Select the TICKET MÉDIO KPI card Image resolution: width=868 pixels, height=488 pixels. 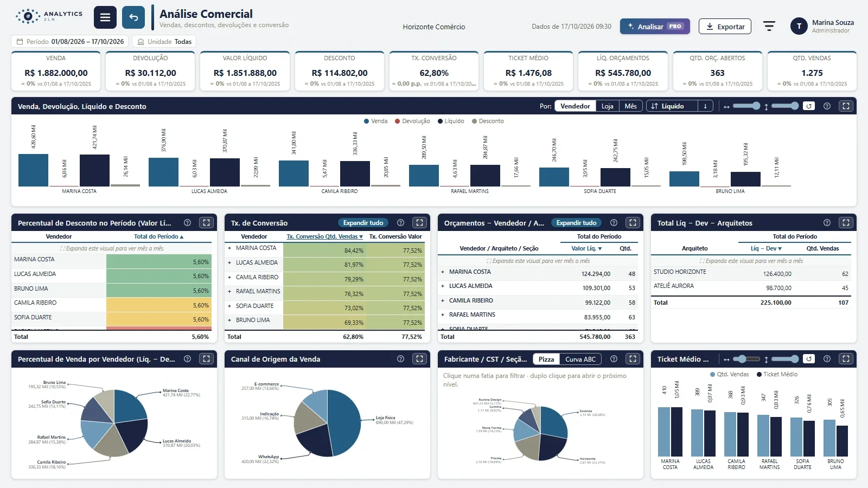pyautogui.click(x=528, y=71)
